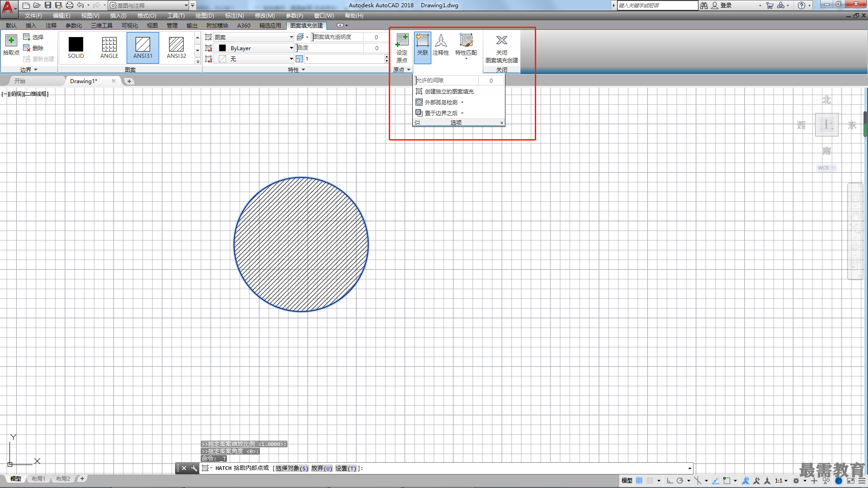Click the Open file icon in quick access
Image resolution: width=868 pixels, height=488 pixels.
pos(37,5)
